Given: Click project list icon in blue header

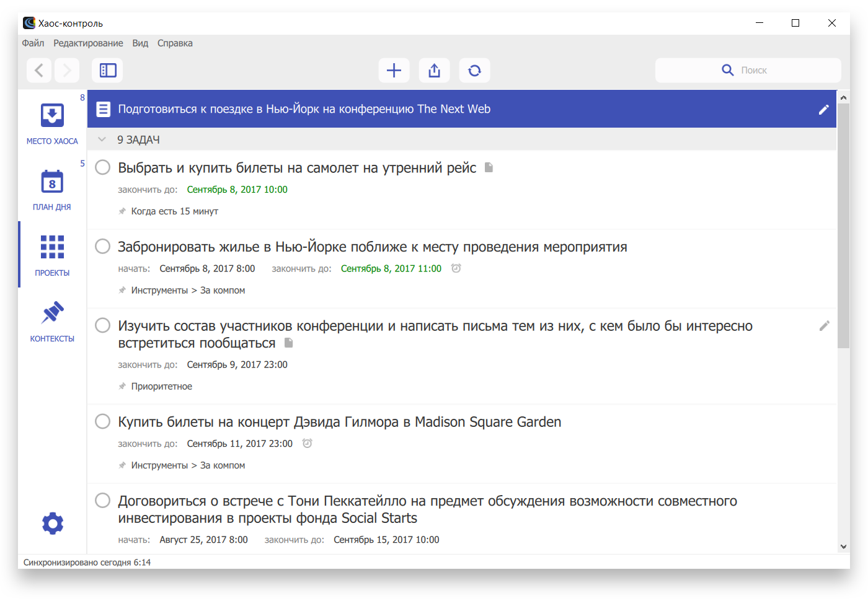Looking at the screenshot, I should click(x=104, y=109).
